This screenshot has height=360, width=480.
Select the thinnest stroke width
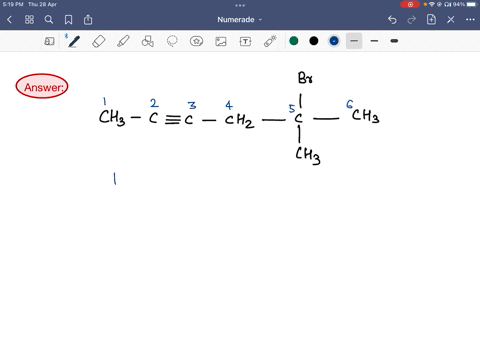pos(354,41)
